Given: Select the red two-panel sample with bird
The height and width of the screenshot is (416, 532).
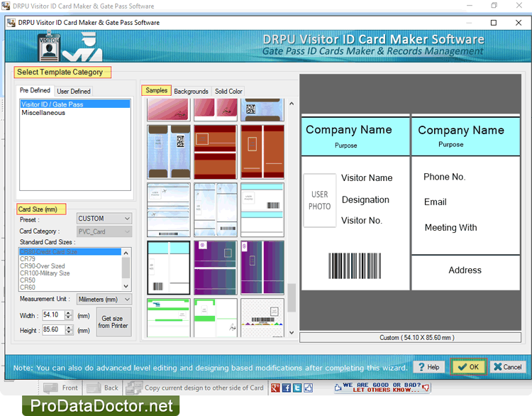Looking at the screenshot, I should coord(216,110).
